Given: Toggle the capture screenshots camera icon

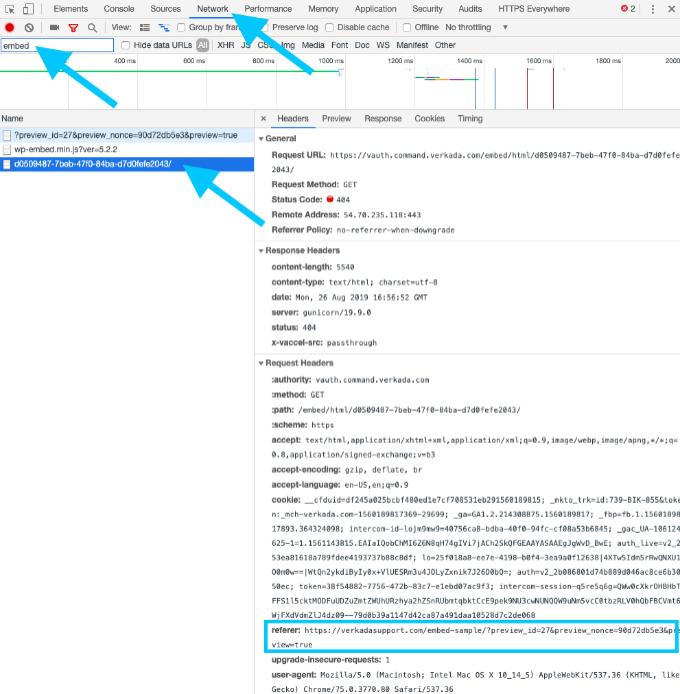Looking at the screenshot, I should pyautogui.click(x=54, y=27).
